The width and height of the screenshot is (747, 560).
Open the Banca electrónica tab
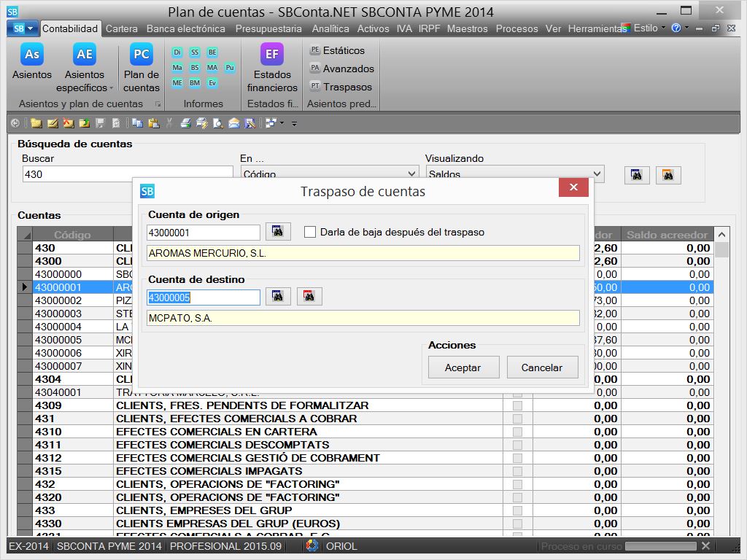click(185, 28)
